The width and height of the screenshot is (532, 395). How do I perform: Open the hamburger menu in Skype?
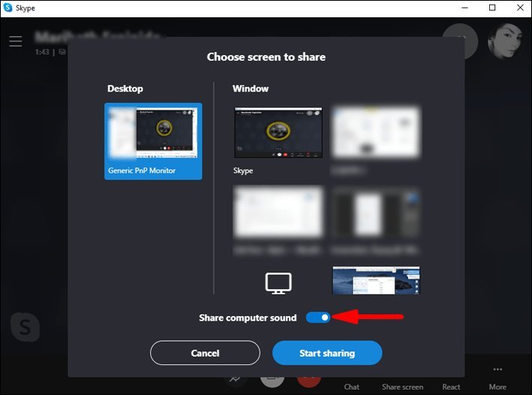16,41
